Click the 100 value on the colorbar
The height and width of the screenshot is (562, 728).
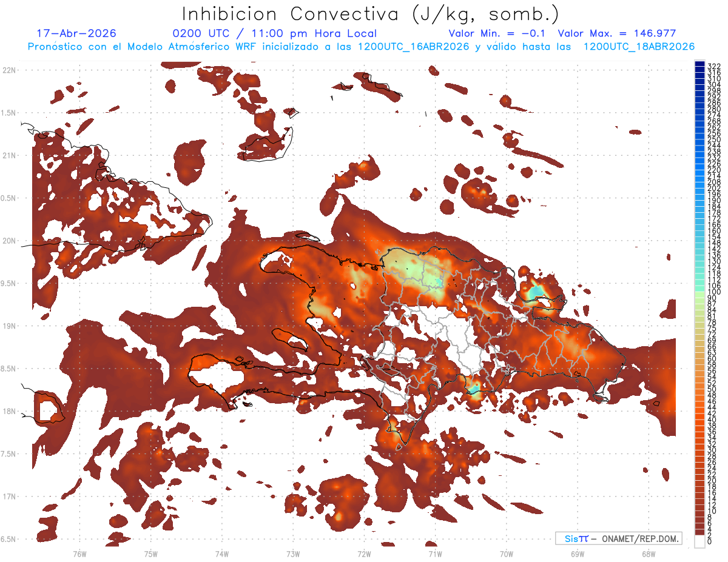[714, 292]
